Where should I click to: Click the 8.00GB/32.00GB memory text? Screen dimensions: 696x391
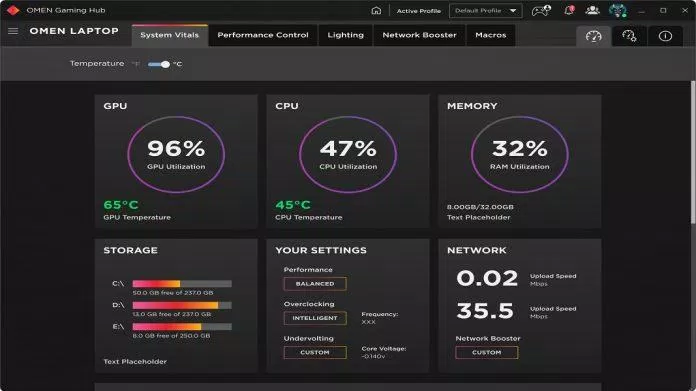480,207
